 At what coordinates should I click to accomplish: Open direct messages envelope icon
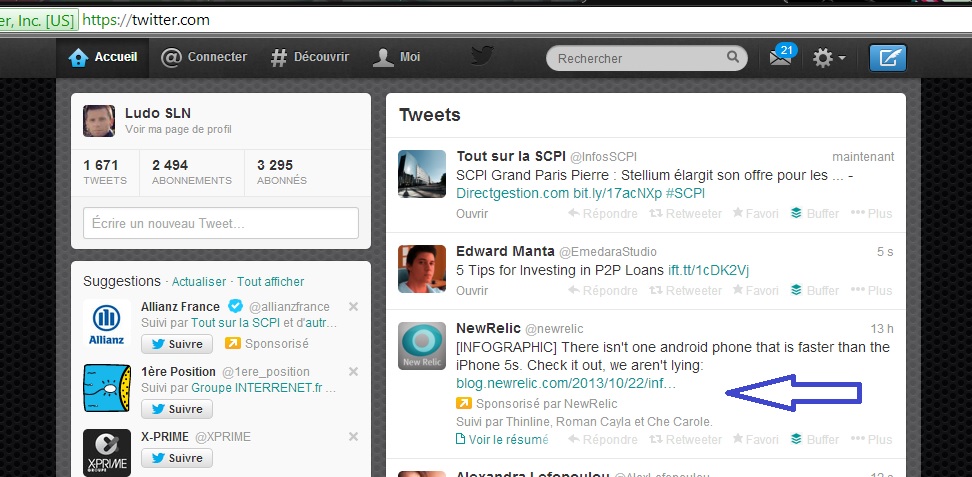(780, 58)
